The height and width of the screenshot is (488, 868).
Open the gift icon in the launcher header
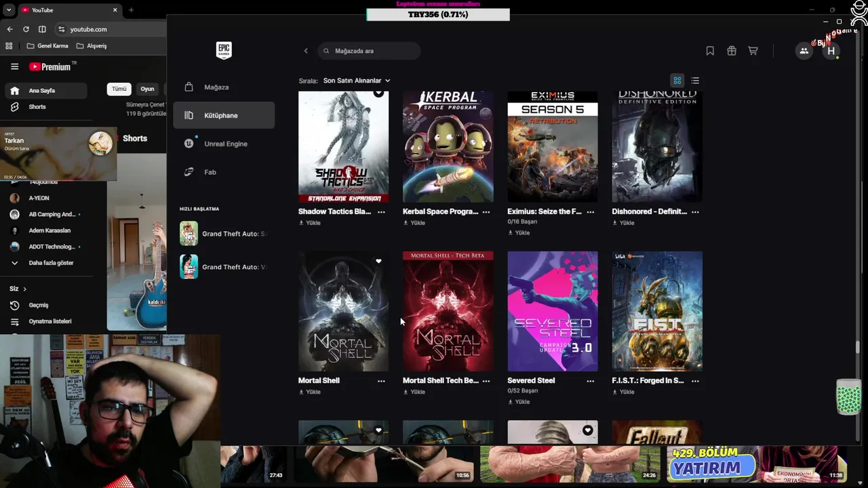(x=732, y=51)
